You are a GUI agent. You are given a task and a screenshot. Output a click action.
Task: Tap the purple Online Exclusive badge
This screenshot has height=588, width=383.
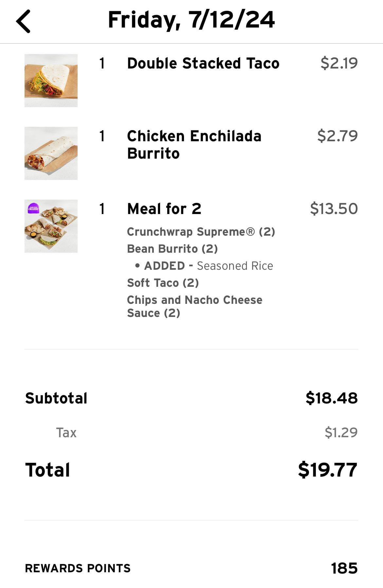33,208
